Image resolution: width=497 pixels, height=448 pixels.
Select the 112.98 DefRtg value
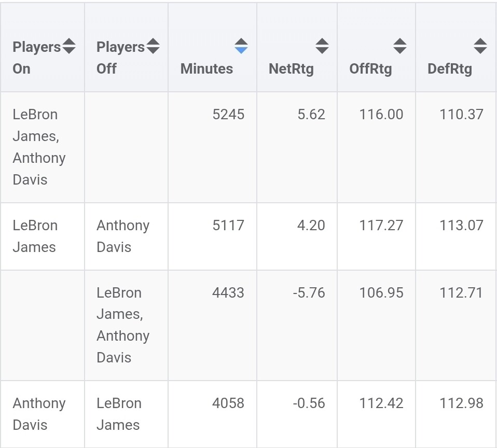click(461, 403)
